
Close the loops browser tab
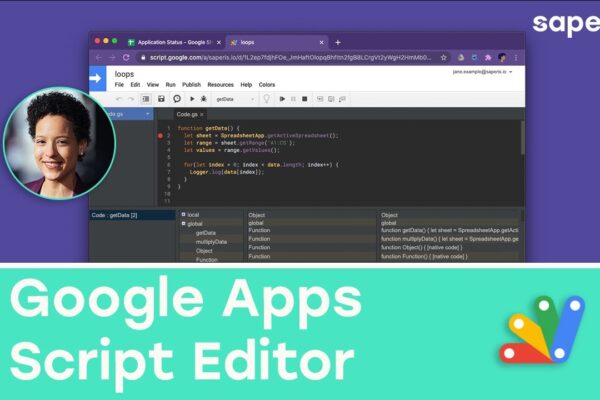point(321,42)
